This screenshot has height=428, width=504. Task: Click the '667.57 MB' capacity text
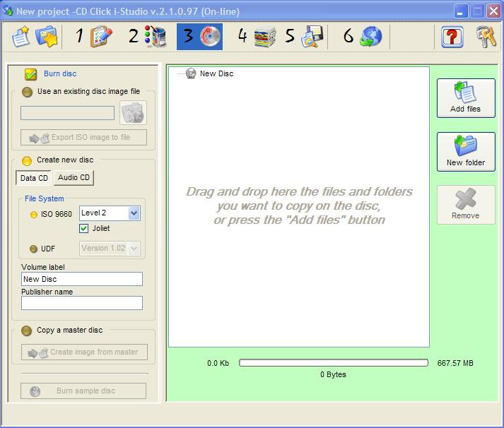point(455,363)
